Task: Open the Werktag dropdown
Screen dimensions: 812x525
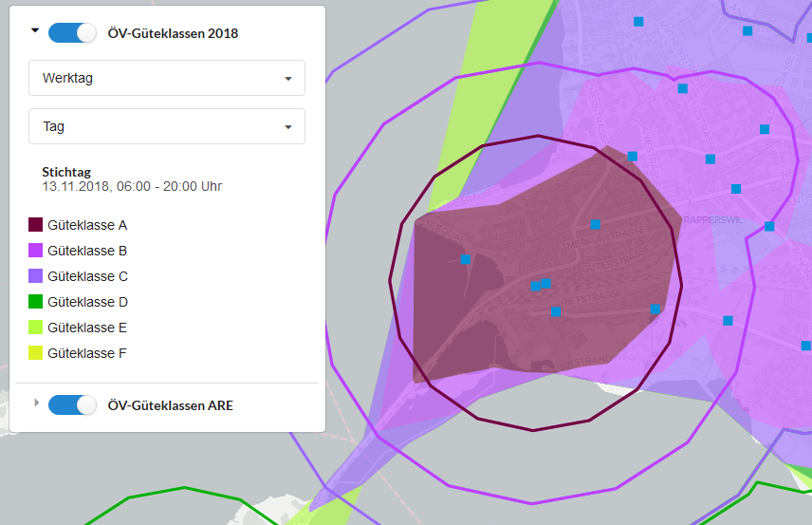Action: (x=167, y=78)
